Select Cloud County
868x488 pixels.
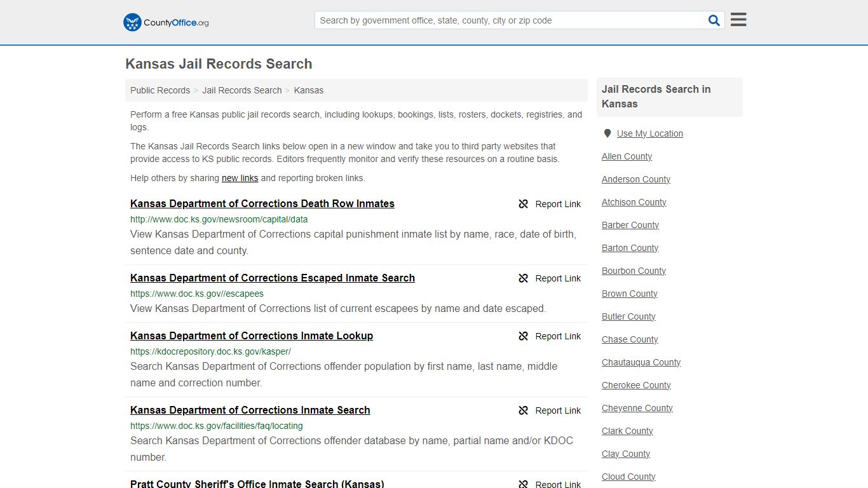pos(629,477)
